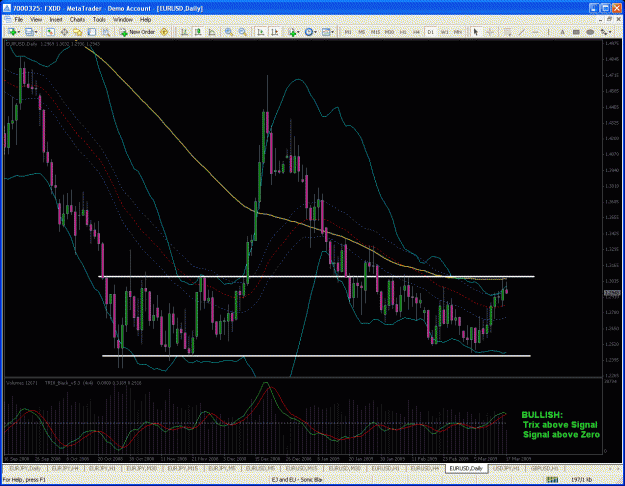Switch chart to Line Chart style
625x486 pixels.
coord(212,32)
